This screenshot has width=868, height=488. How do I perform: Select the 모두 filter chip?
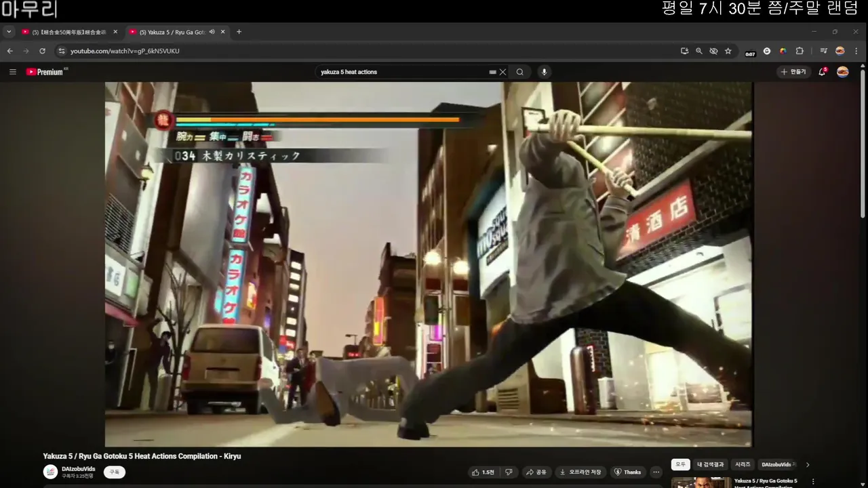680,464
